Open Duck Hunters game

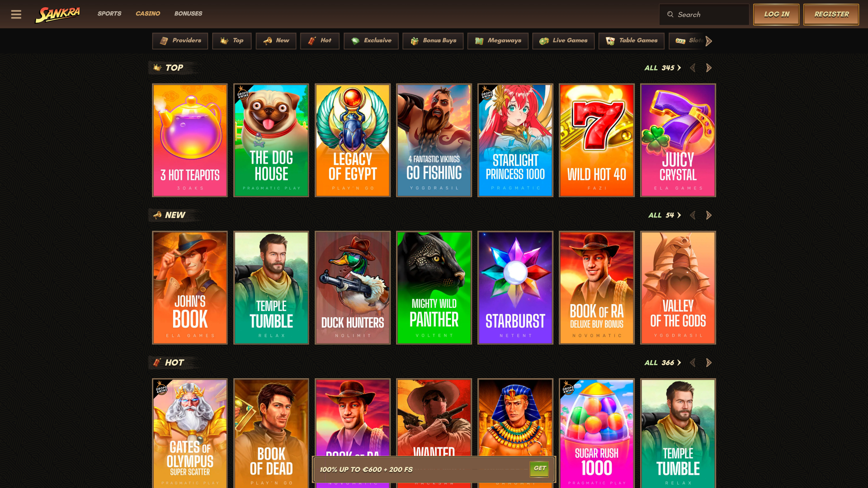(353, 288)
